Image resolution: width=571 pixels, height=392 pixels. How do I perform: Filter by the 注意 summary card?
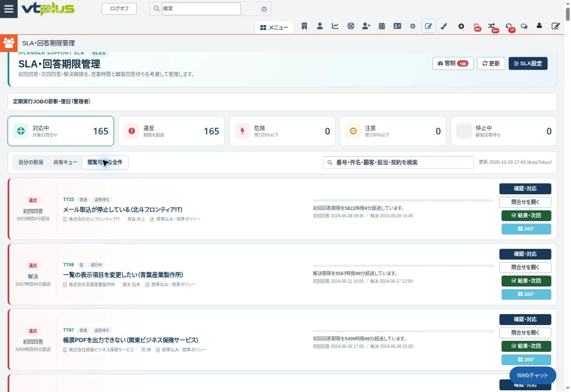tap(393, 131)
